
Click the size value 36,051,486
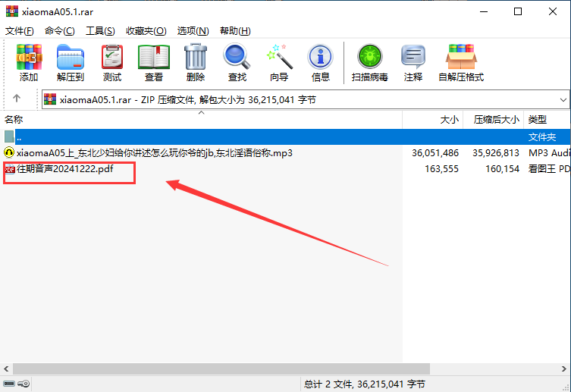435,153
